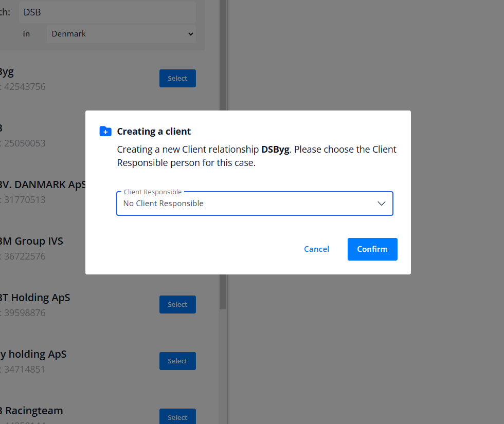Select the BT Holding ApS company
The height and width of the screenshot is (424, 504).
(x=177, y=304)
